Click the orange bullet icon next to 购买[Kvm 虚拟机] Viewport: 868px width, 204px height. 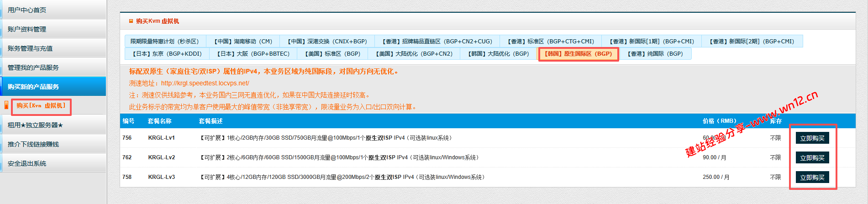pos(6,105)
